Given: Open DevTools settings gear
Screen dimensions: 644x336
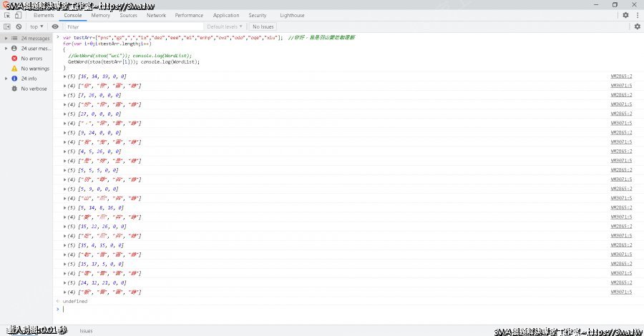Looking at the screenshot, I should pyautogui.click(x=626, y=15).
